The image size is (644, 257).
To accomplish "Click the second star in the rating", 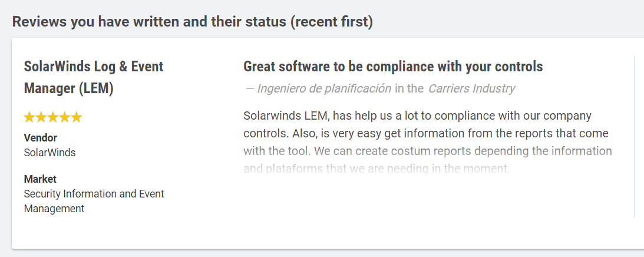I will click(x=41, y=117).
